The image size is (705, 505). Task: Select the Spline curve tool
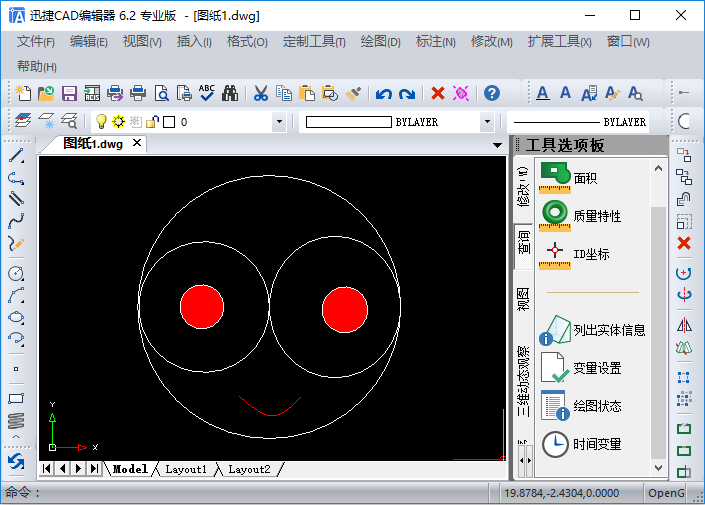(16, 221)
